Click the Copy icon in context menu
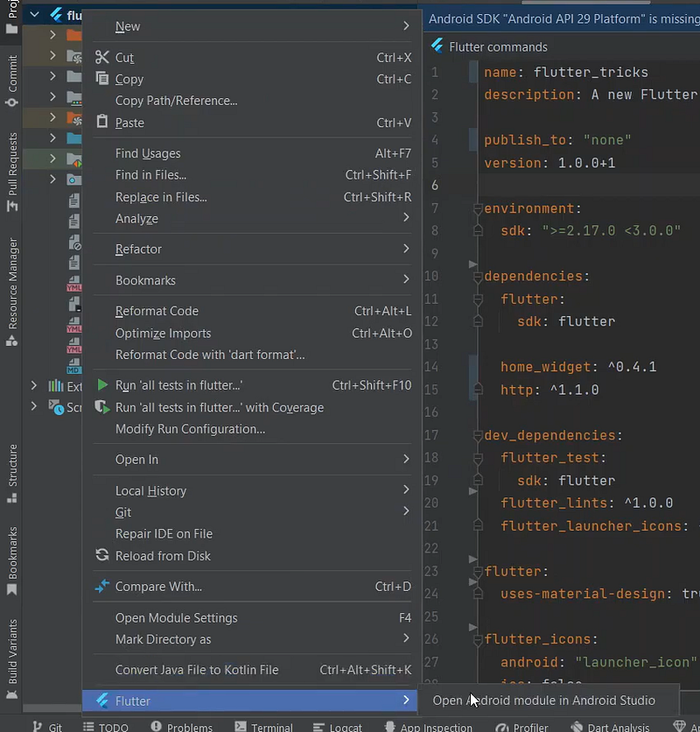The height and width of the screenshot is (732, 700). 101,79
